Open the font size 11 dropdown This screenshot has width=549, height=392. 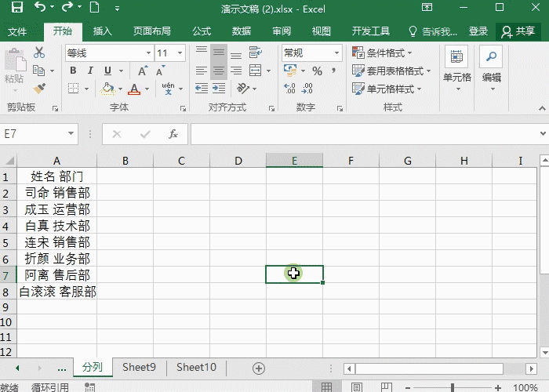tap(180, 53)
